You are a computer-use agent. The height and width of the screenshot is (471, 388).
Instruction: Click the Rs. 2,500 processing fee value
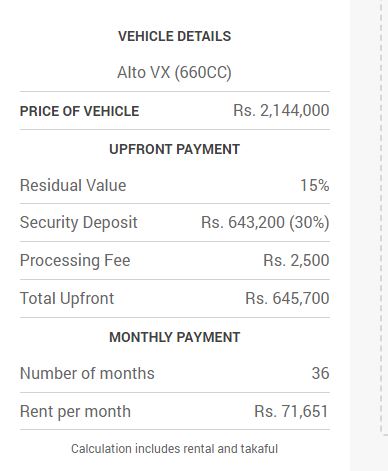pos(296,260)
